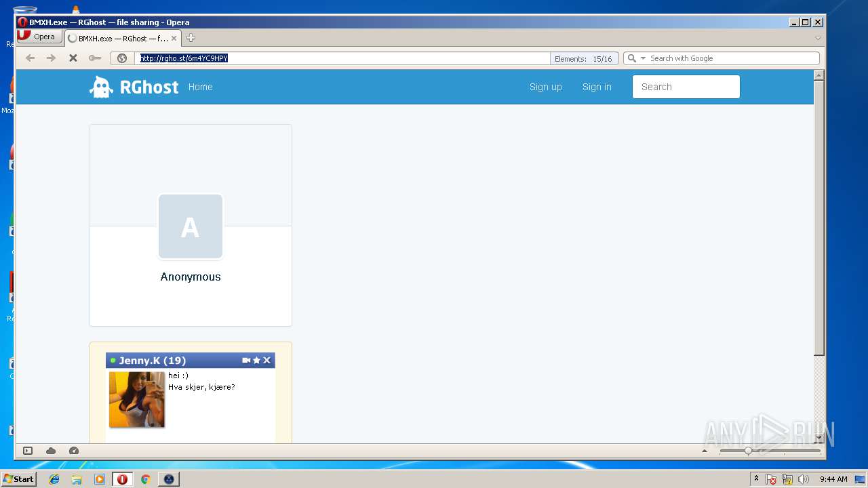868x488 pixels.
Task: Open the Opera menu button
Action: (40, 37)
